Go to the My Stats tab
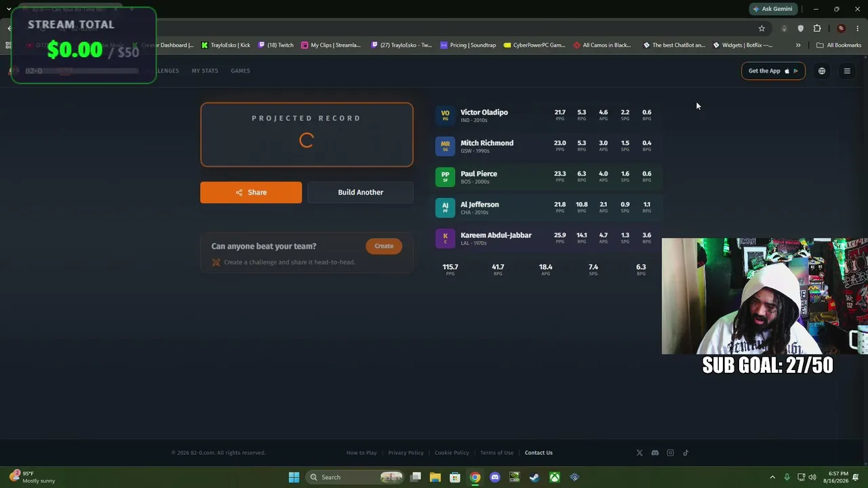Image resolution: width=868 pixels, height=488 pixels. pos(205,71)
